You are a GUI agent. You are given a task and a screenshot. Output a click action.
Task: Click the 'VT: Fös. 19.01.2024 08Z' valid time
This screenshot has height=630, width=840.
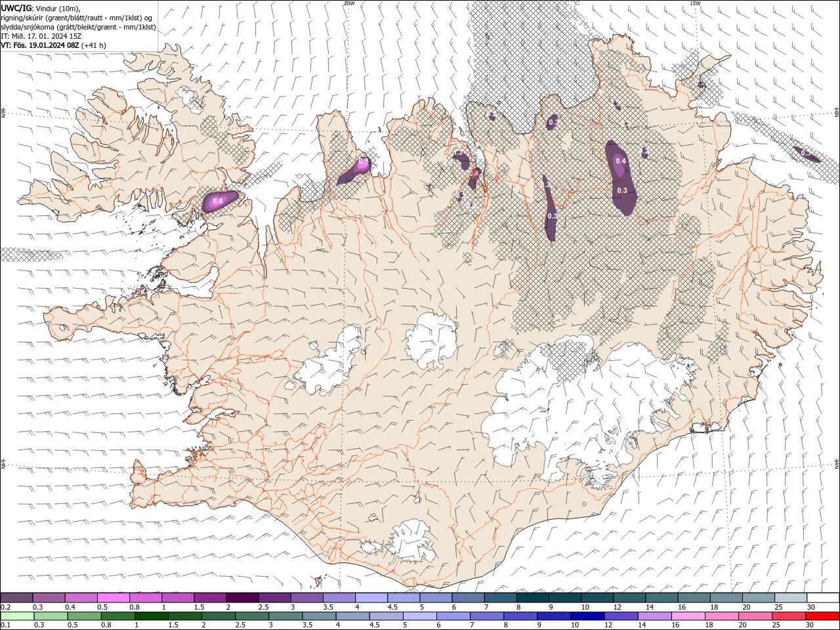pyautogui.click(x=40, y=45)
